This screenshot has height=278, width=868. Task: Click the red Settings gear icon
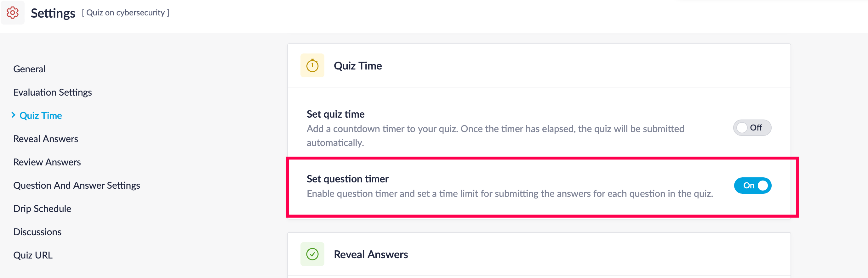[13, 13]
